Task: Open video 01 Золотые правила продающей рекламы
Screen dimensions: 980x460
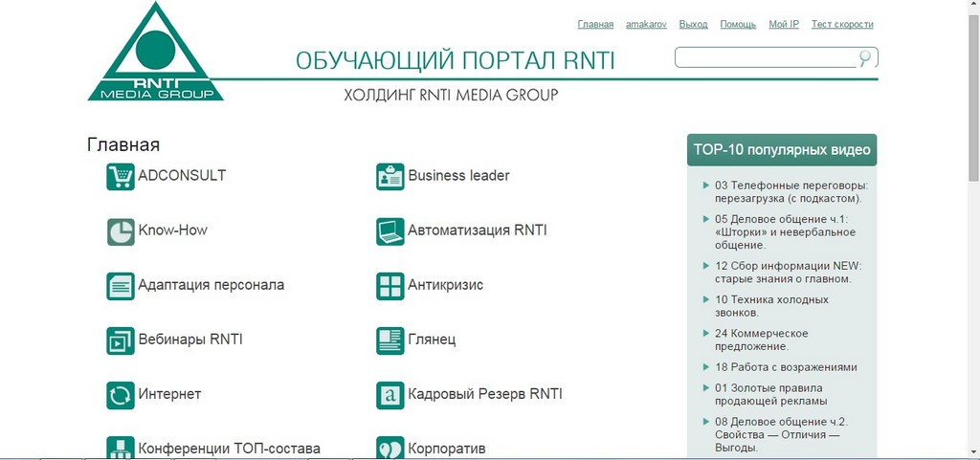Action: pos(771,394)
